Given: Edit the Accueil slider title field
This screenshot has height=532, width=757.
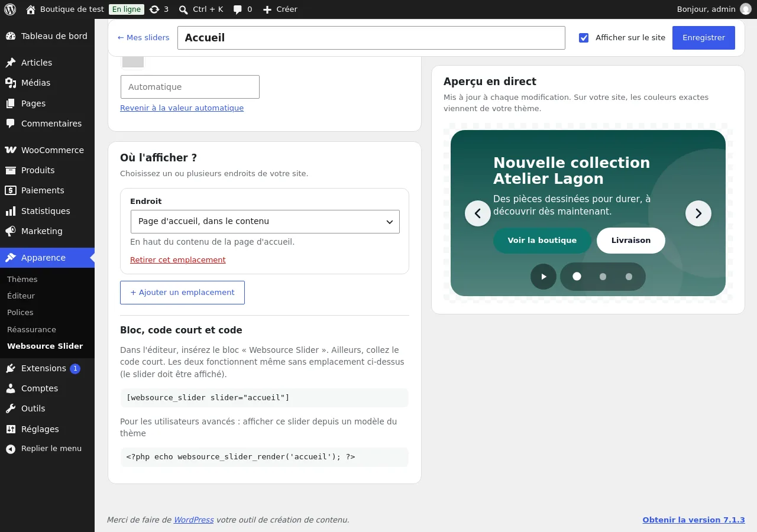Looking at the screenshot, I should pos(371,38).
